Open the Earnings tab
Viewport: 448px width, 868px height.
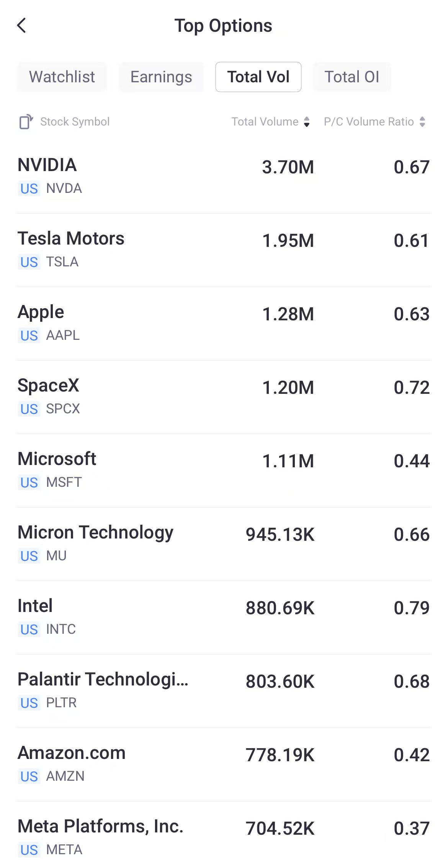tap(161, 77)
